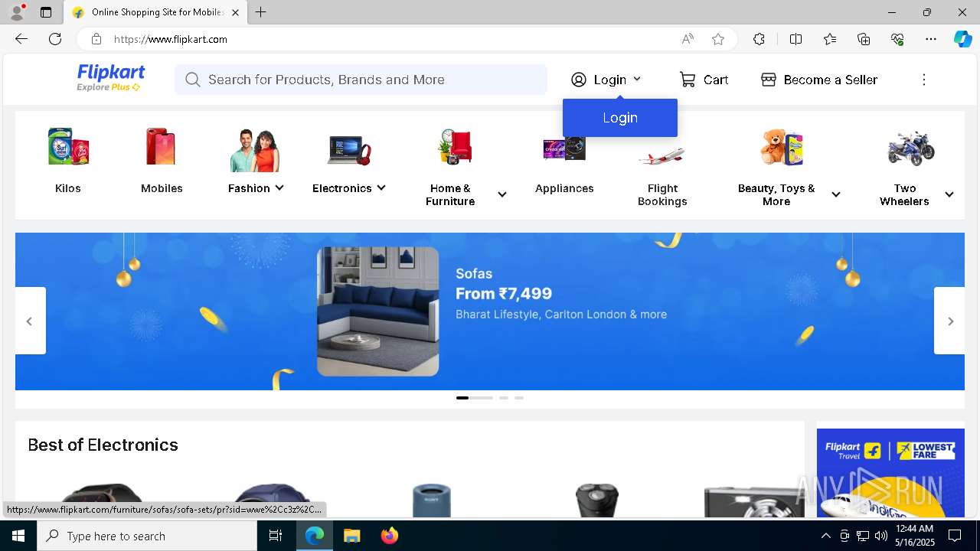
Task: Open the Home & Furniture category image
Action: [456, 146]
